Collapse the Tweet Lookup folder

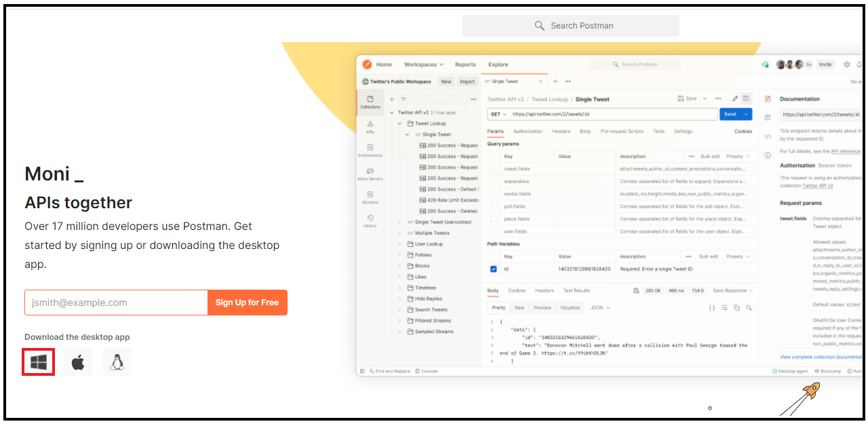tap(400, 123)
